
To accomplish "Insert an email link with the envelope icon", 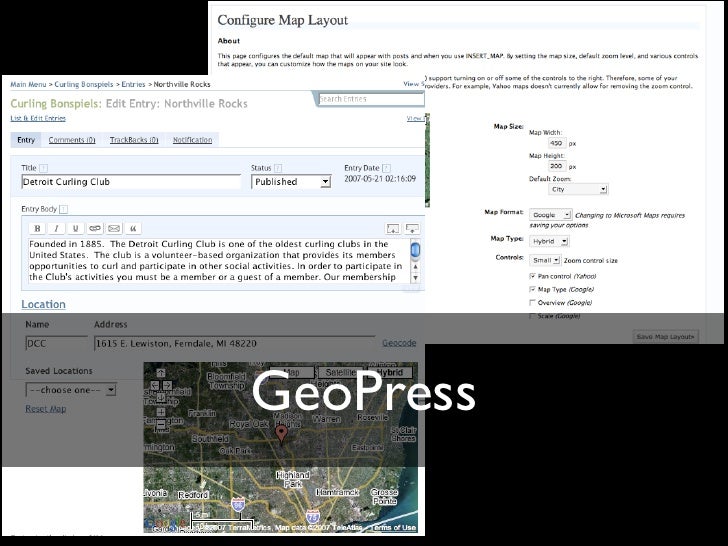I will point(114,228).
